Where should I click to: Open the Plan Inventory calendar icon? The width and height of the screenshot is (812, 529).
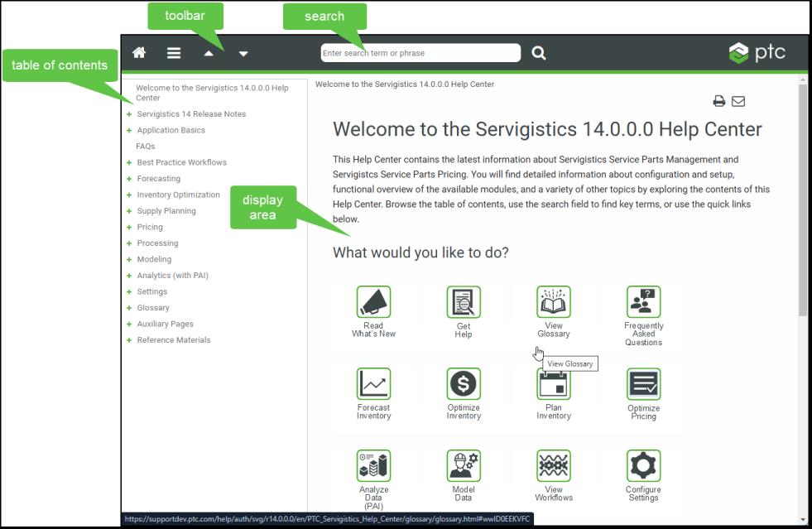[x=554, y=384]
